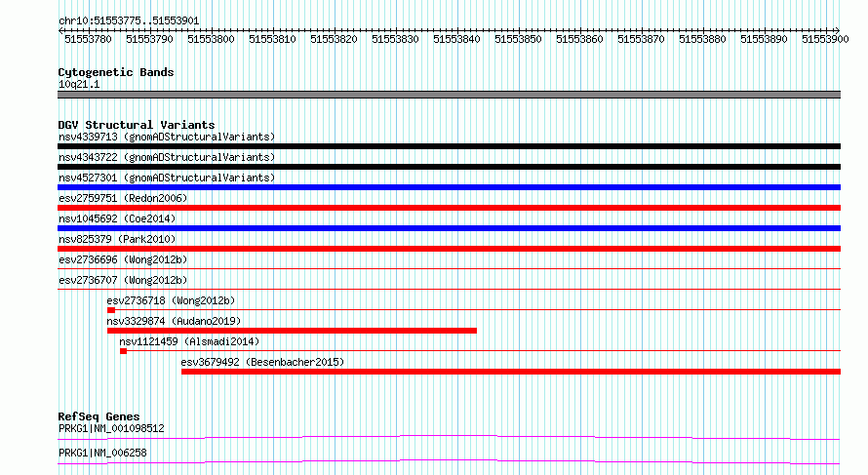
Task: Click the magenta line for PRKG1|NM_006258
Action: coord(449,461)
